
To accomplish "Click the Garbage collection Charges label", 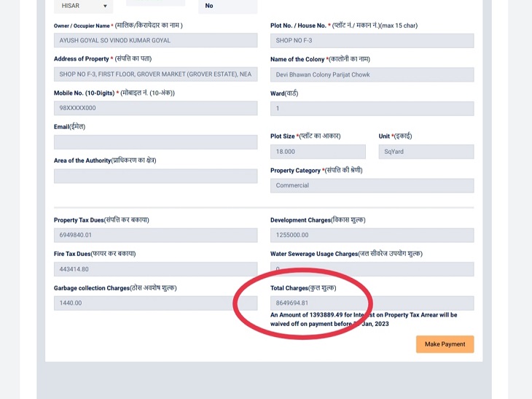I will click(115, 288).
